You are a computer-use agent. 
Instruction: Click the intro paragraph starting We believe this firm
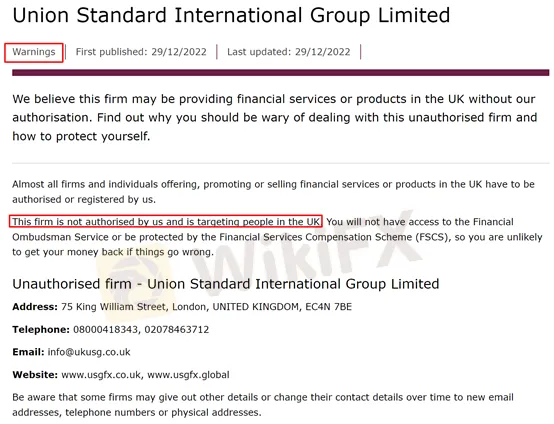pyautogui.click(x=275, y=117)
